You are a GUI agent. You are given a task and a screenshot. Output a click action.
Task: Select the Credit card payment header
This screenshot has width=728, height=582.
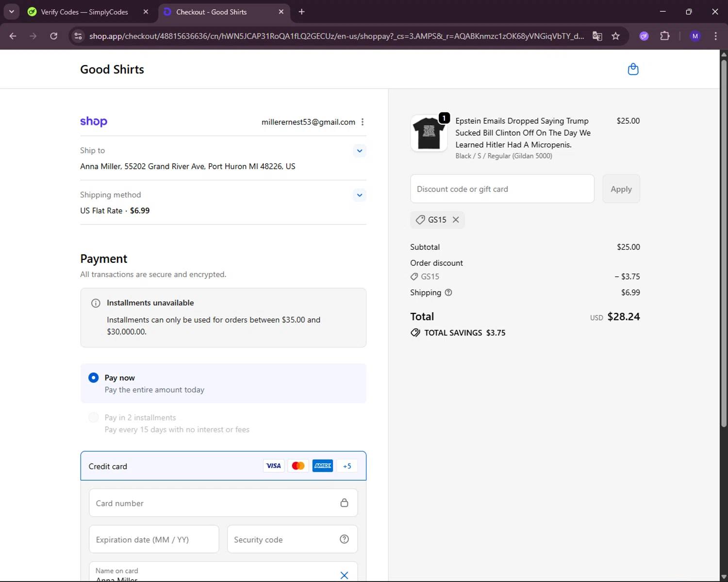[223, 466]
